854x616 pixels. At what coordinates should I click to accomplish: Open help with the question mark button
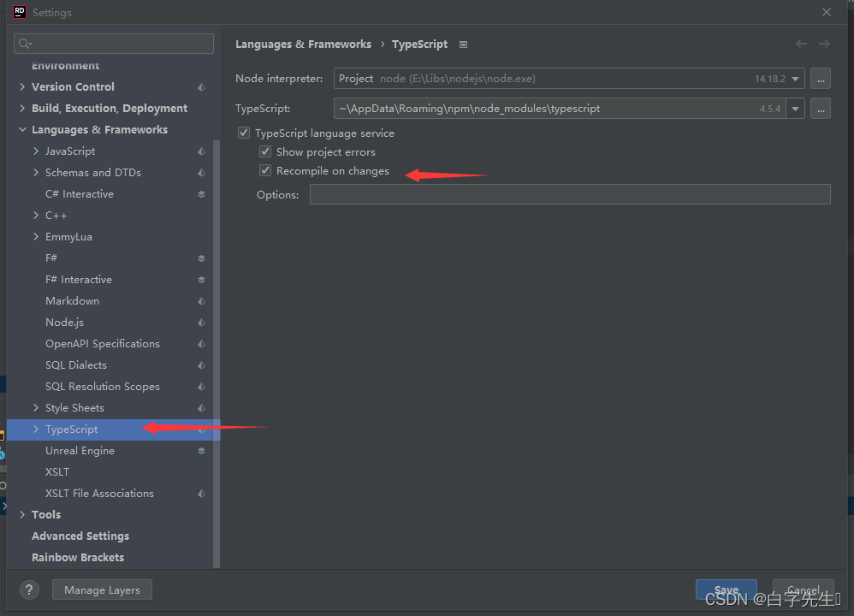tap(29, 589)
